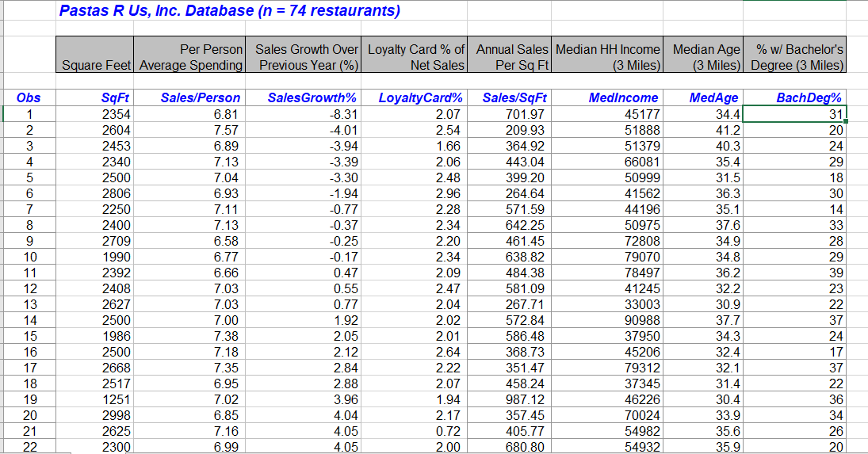The height and width of the screenshot is (454, 868).
Task: Click observation number 18 cell
Action: coord(29,383)
